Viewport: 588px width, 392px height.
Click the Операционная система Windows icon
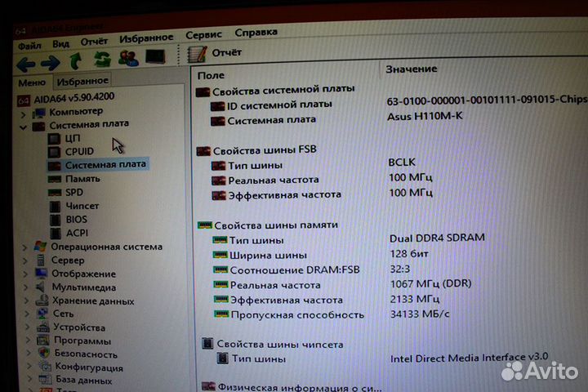tap(40, 247)
